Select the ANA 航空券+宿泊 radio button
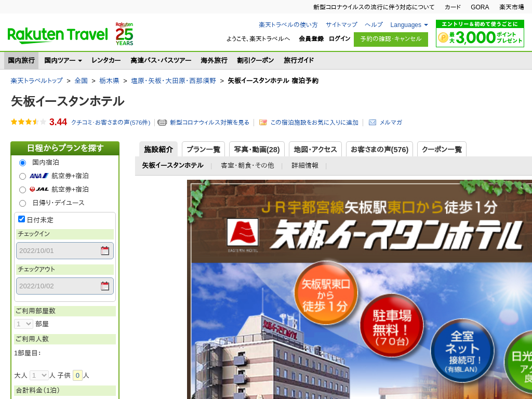532x399 pixels. [x=22, y=177]
